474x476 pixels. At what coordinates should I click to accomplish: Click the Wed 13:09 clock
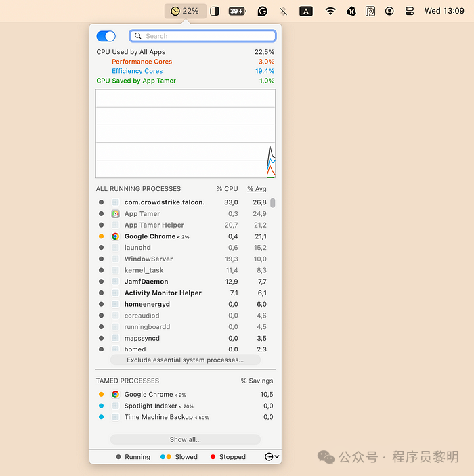coord(444,11)
